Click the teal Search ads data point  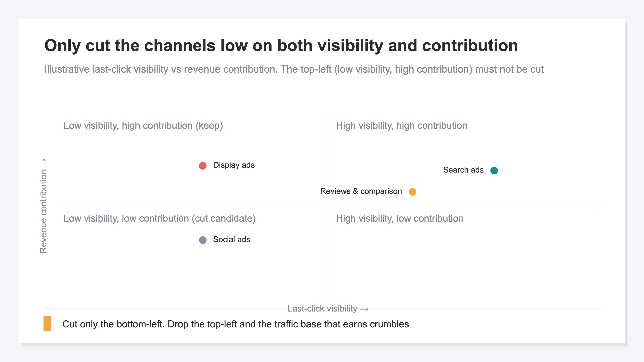coord(494,170)
